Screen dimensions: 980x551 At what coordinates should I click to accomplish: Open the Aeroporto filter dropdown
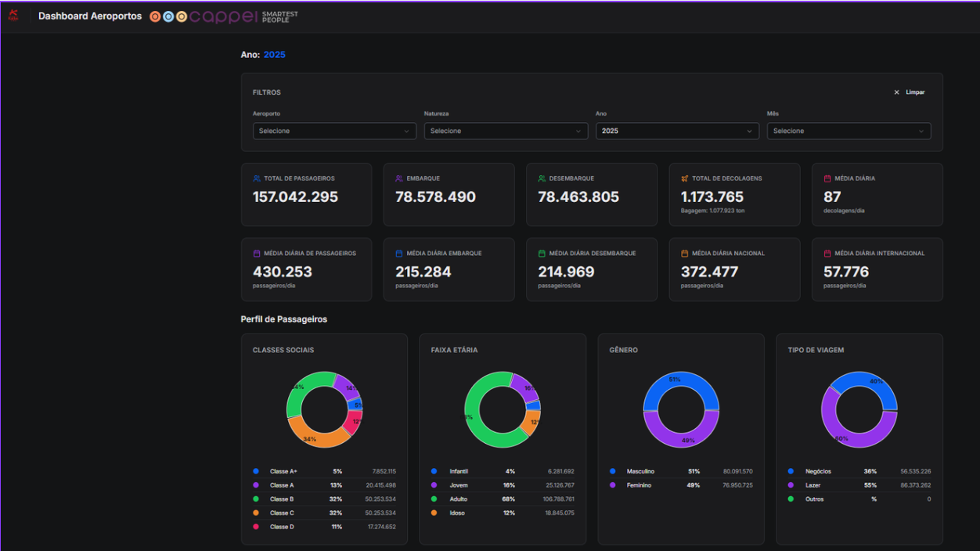tap(334, 131)
